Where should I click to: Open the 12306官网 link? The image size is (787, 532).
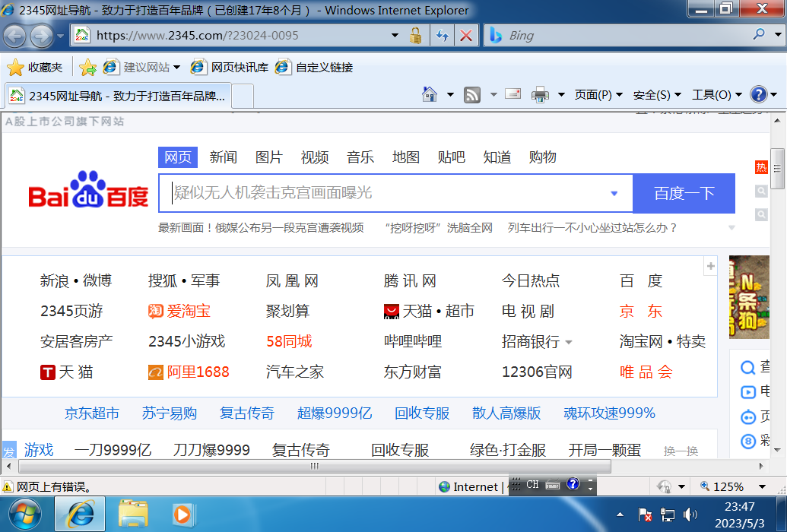(x=537, y=372)
